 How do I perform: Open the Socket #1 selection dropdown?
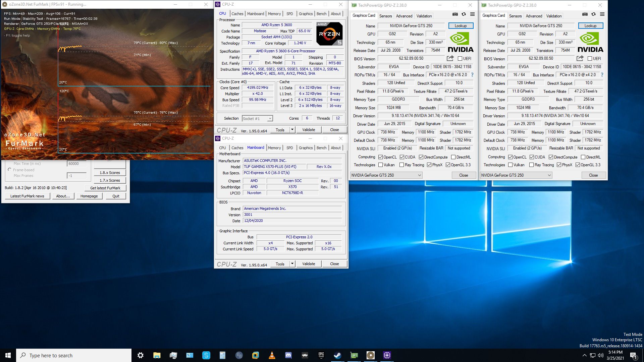[257, 119]
